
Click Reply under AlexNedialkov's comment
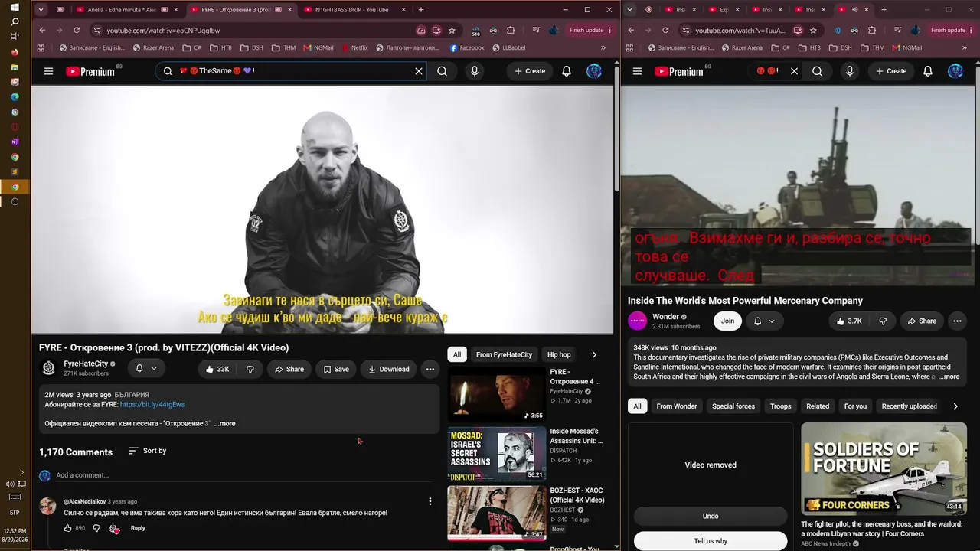(x=138, y=528)
